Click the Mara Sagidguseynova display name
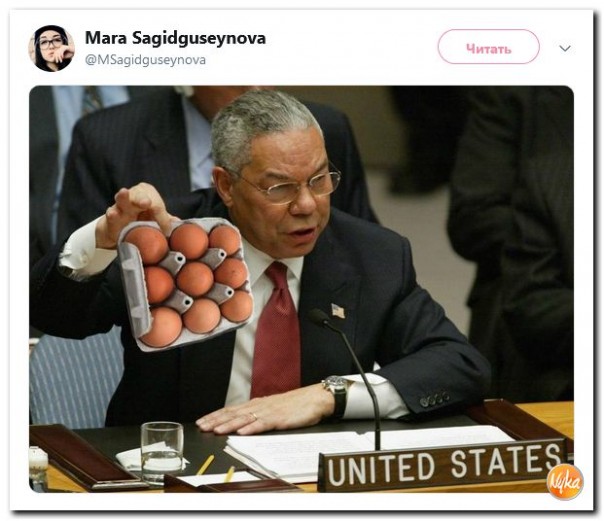 pos(175,38)
